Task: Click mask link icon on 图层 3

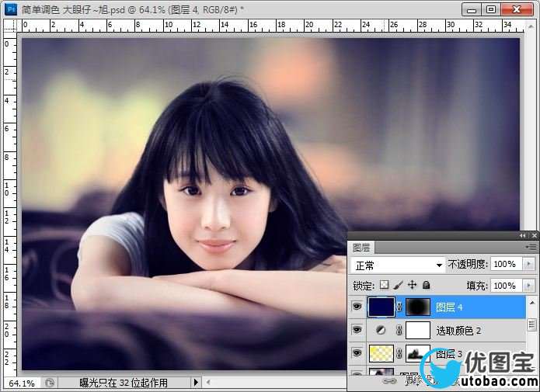Action: [399, 353]
